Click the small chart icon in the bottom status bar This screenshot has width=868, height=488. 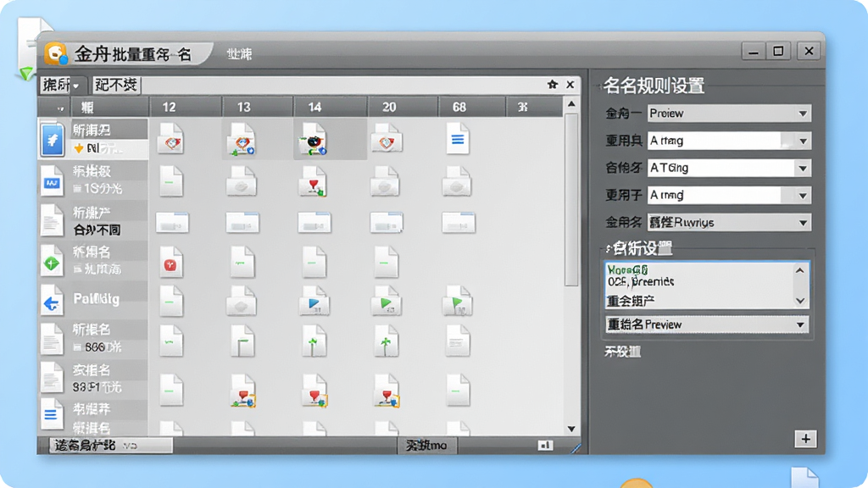[545, 446]
